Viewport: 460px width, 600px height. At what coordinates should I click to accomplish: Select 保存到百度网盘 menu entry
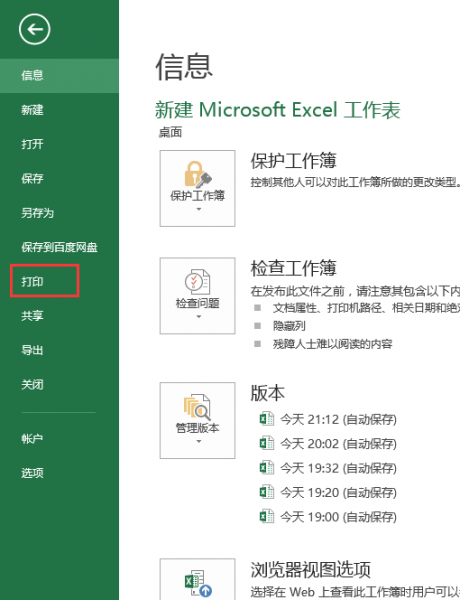(x=59, y=247)
